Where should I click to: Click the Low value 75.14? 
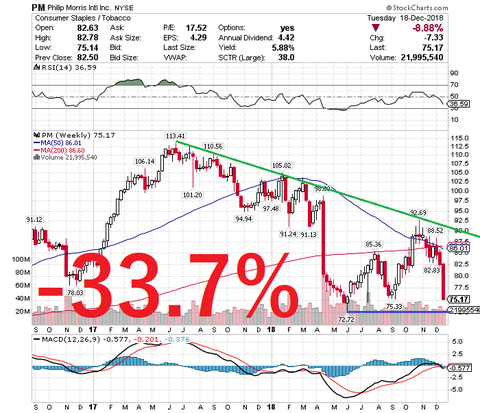(88, 48)
